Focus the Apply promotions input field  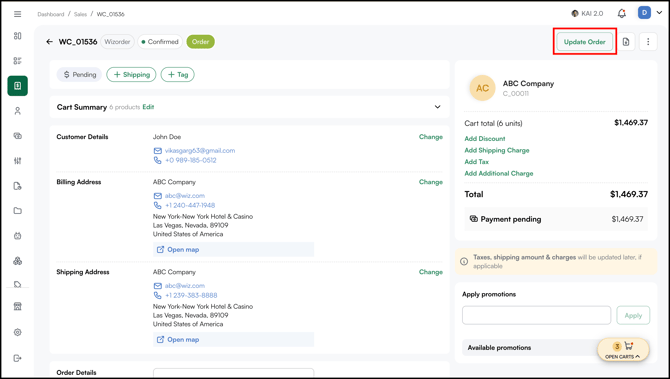[536, 315]
